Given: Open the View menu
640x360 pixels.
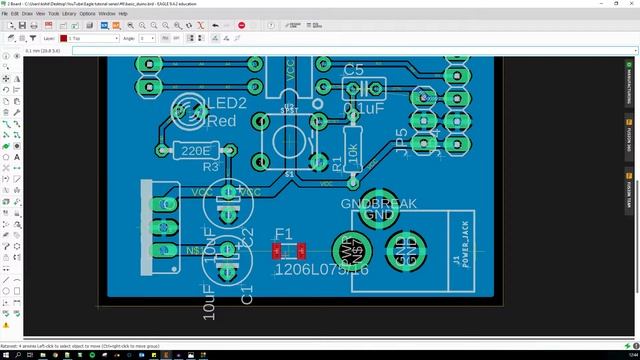Looking at the screenshot, I should point(40,13).
